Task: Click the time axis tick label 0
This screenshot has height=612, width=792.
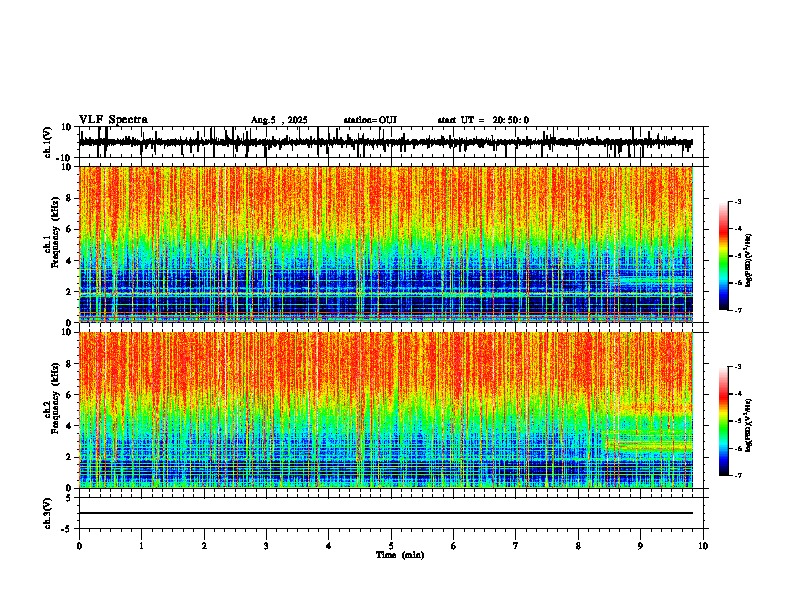Action: [x=79, y=546]
